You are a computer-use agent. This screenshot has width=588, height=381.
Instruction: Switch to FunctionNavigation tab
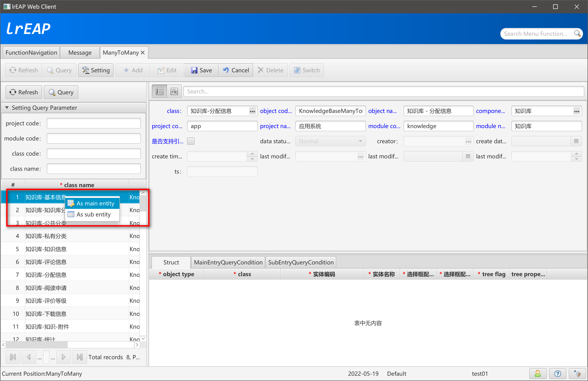tap(31, 53)
